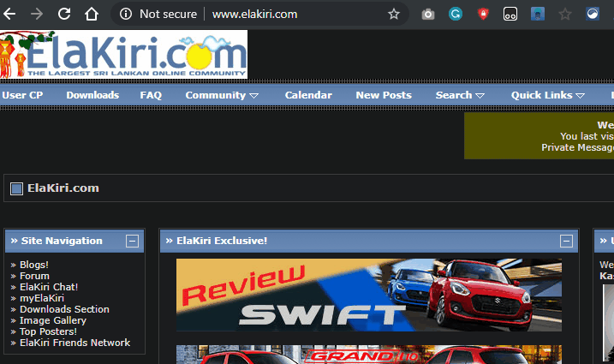Click the greyed star extension icon
The width and height of the screenshot is (614, 364).
click(x=565, y=15)
